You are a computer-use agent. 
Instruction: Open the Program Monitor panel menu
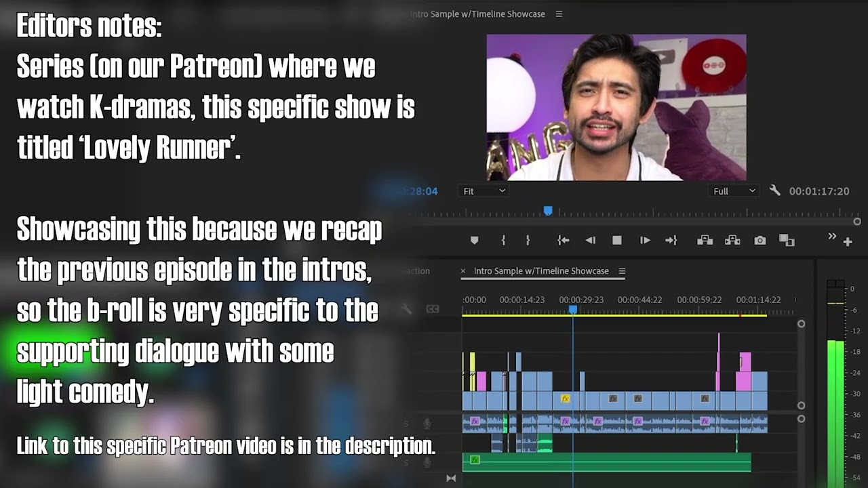click(559, 14)
